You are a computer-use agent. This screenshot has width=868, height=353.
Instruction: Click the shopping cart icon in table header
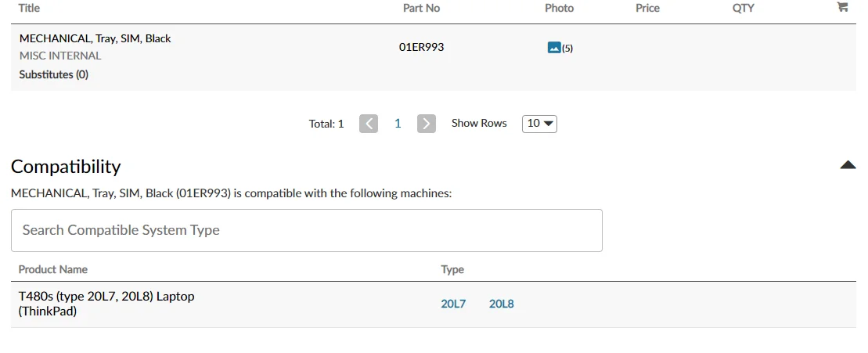point(842,7)
